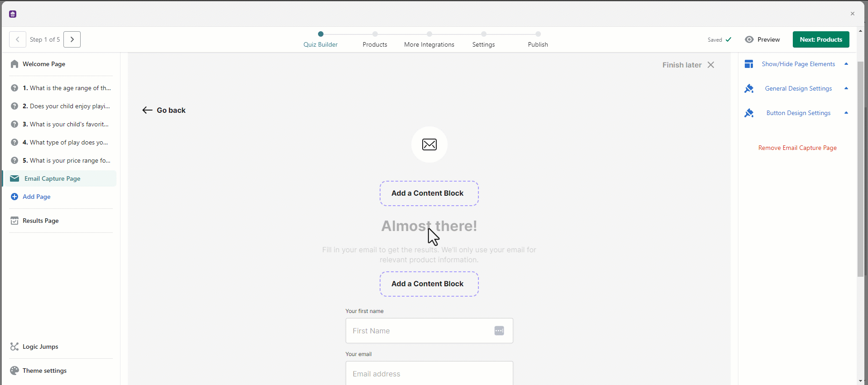Click the Add Page plus icon

pyautogui.click(x=14, y=197)
